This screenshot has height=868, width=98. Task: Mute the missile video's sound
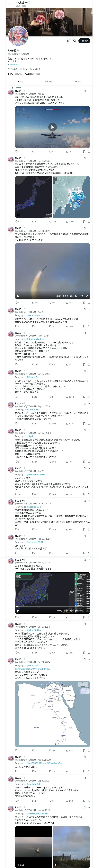(71, 296)
